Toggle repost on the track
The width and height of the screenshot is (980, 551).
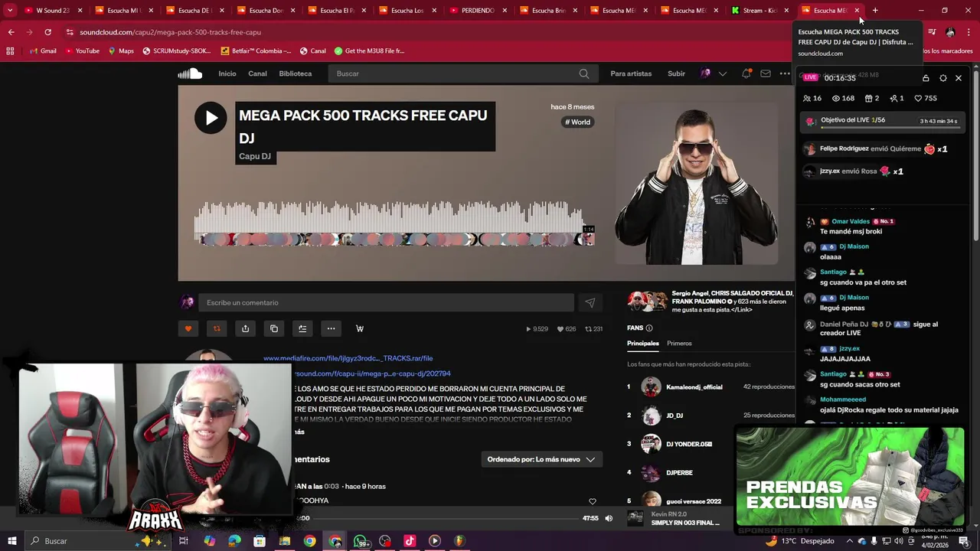pyautogui.click(x=217, y=328)
